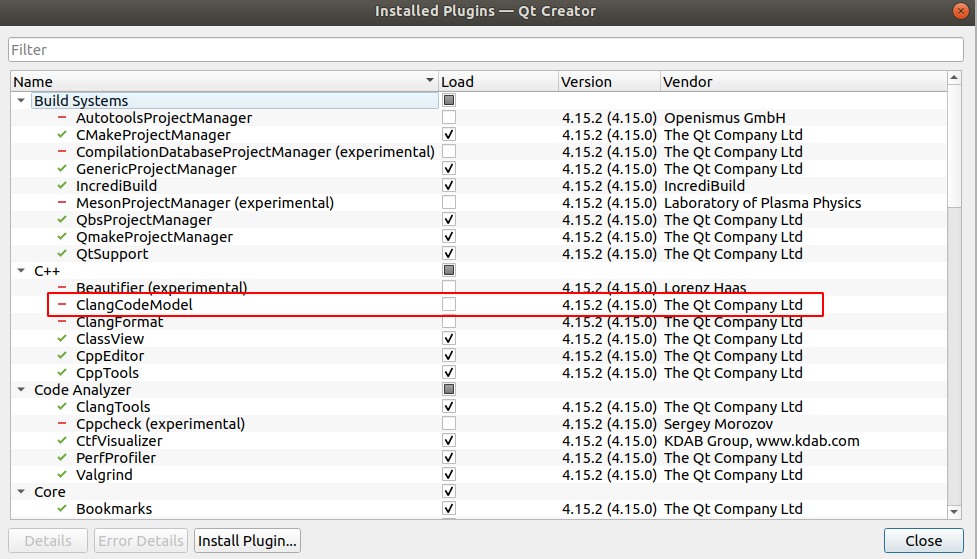Click the Filter input field
Screen dimensions: 977x559
click(x=486, y=50)
